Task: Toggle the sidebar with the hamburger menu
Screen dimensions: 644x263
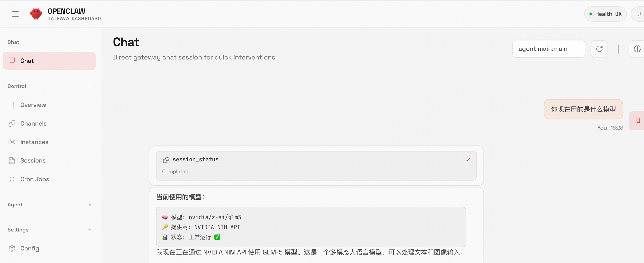Action: [15, 14]
